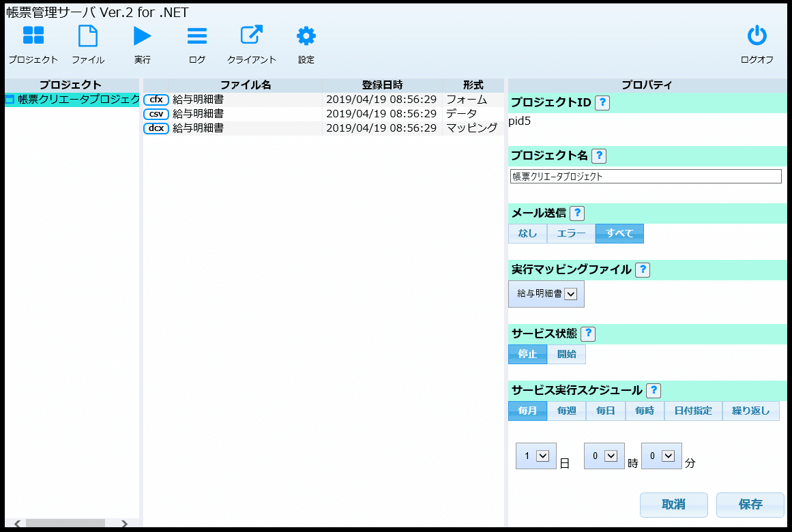Screen dimensions: 792x532
Task: Open the プロジェクト toolbar icon
Action: [x=33, y=36]
